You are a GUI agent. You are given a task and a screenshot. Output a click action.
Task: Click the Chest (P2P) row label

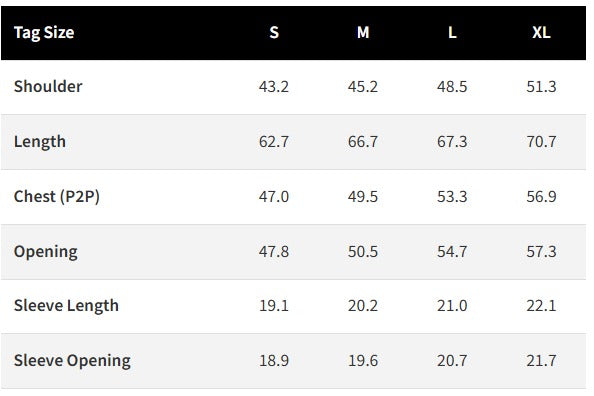[57, 197]
